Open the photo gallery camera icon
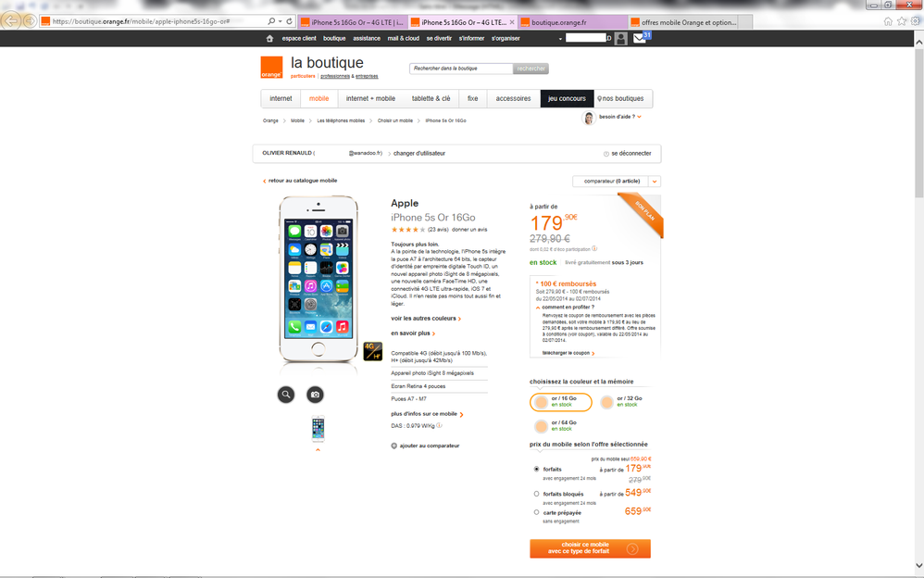The height and width of the screenshot is (578, 924). [x=316, y=395]
